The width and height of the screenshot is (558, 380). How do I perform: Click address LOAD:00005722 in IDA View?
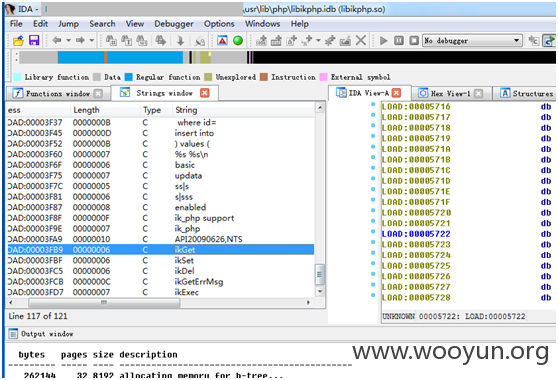click(416, 234)
